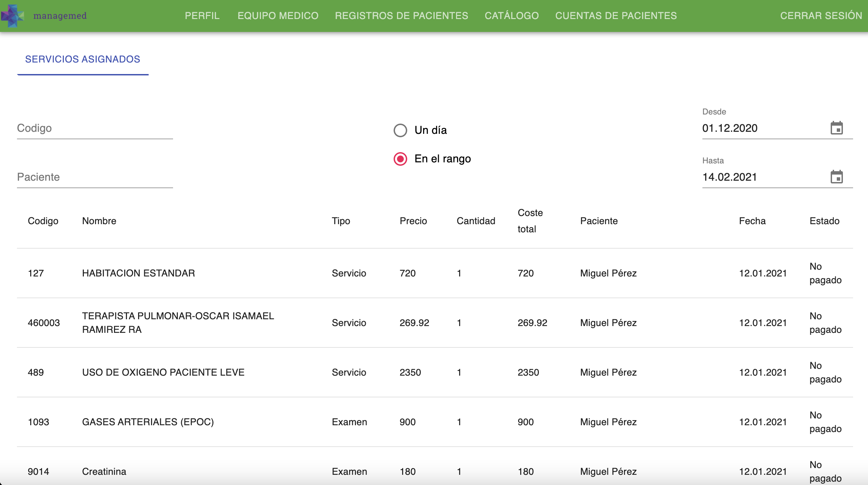Screen dimensions: 868x485
Task: Go to Equipo Medico section
Action: point(278,16)
